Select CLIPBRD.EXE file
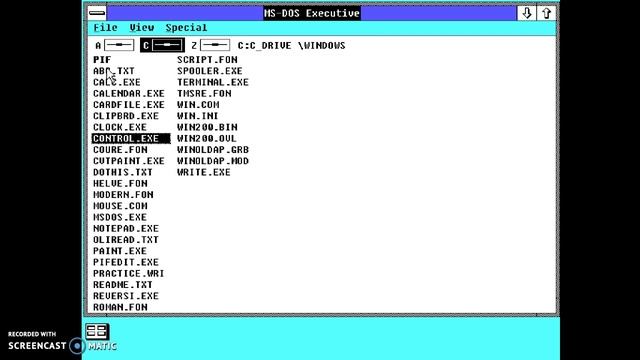Viewport: 640px width, 360px height. click(126, 116)
